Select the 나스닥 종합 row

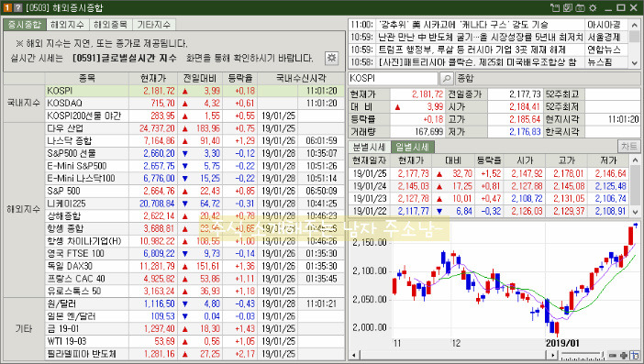194,141
